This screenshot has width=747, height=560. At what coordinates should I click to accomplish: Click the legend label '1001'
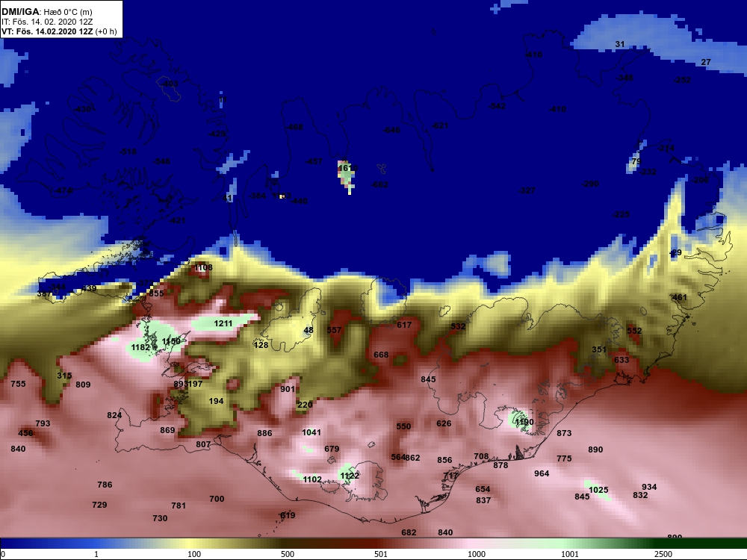click(x=569, y=554)
